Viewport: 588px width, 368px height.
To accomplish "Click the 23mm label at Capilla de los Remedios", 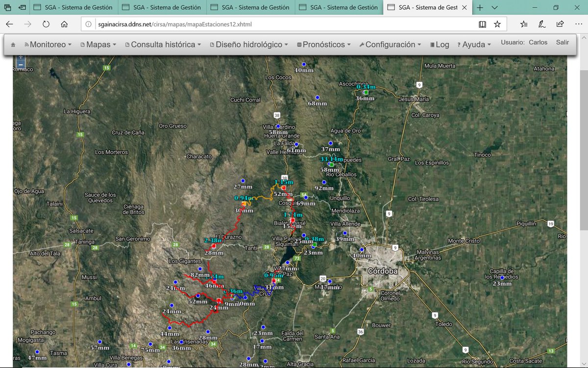I will click(x=502, y=284).
